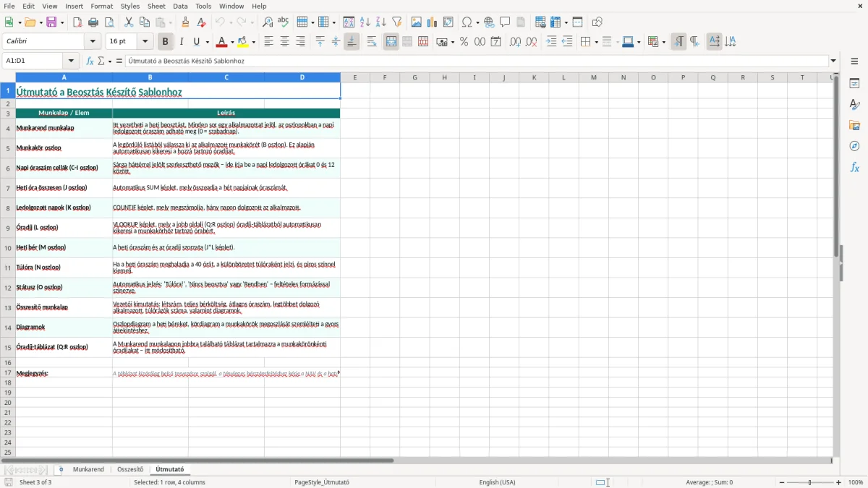The image size is (868, 488).
Task: Open the Sheet menu
Action: pyautogui.click(x=156, y=6)
